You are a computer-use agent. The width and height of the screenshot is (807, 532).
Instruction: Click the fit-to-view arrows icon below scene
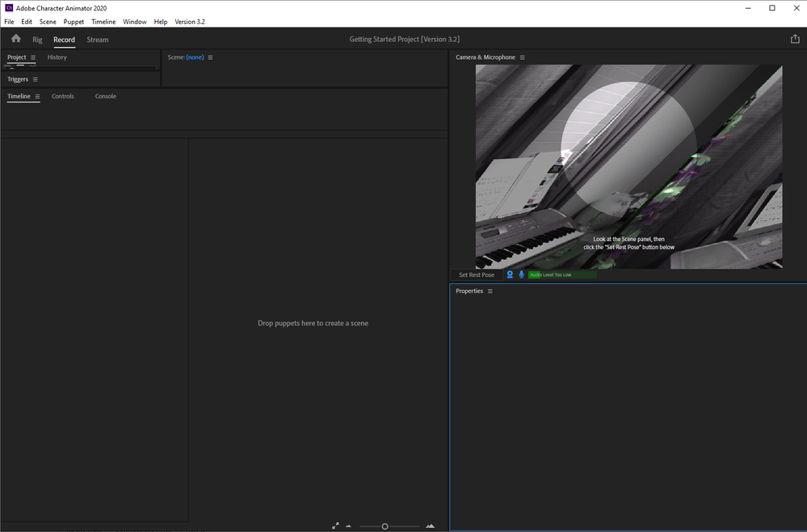(x=336, y=526)
